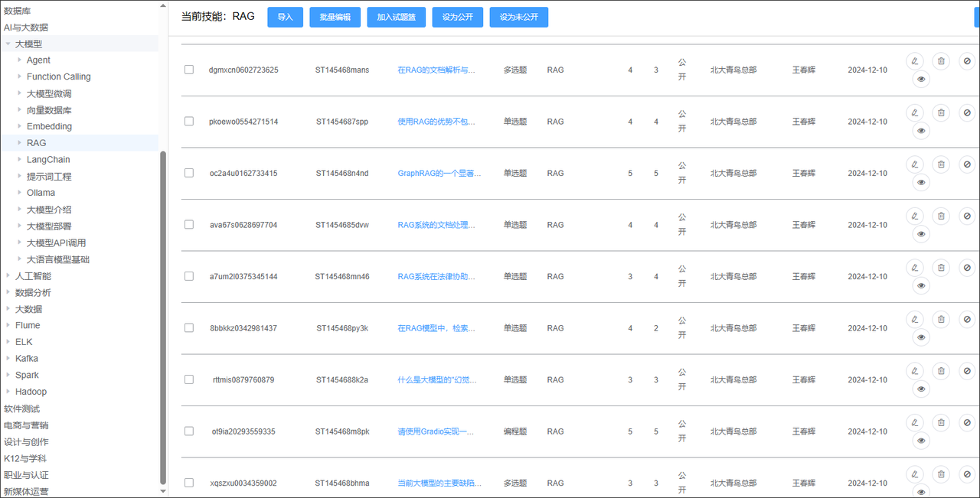Viewport: 980px width, 498px height.
Task: Open the GraphRAG question link
Action: pyautogui.click(x=439, y=174)
